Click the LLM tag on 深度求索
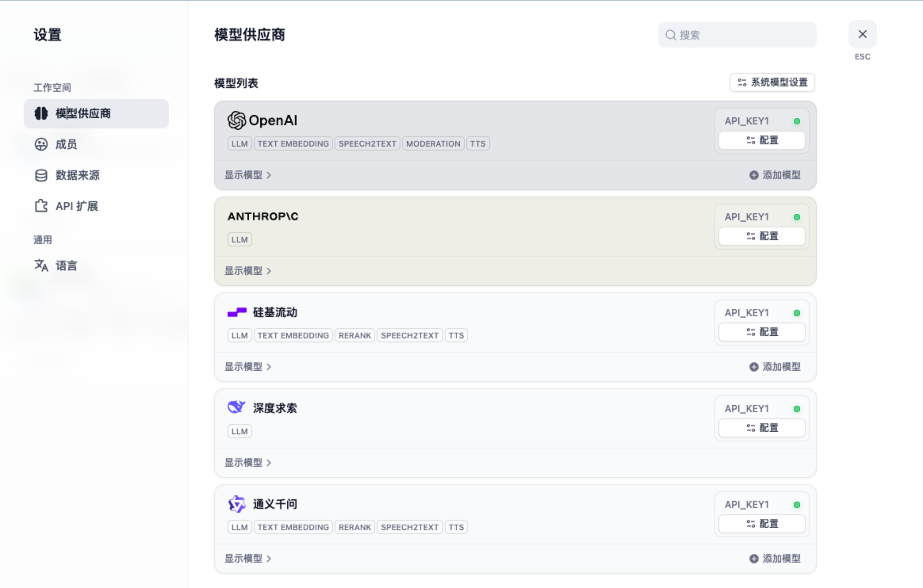923x588 pixels. 239,431
